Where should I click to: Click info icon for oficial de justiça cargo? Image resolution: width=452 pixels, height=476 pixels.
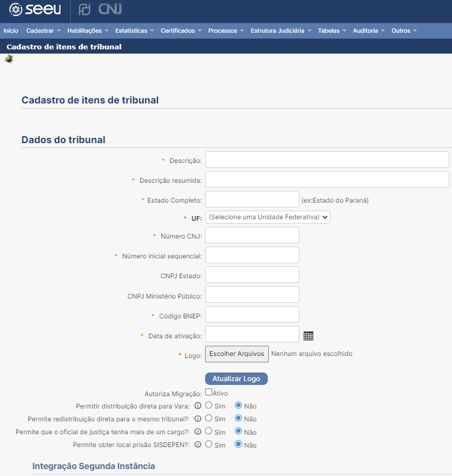pos(198,432)
